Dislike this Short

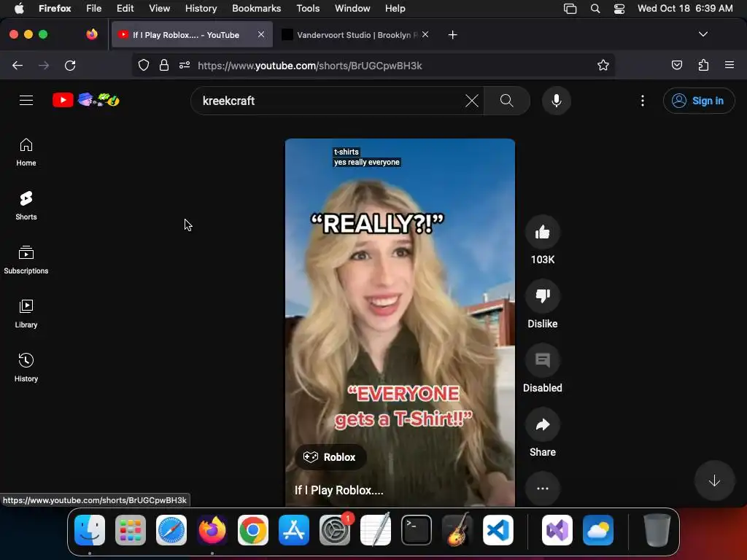(x=543, y=296)
